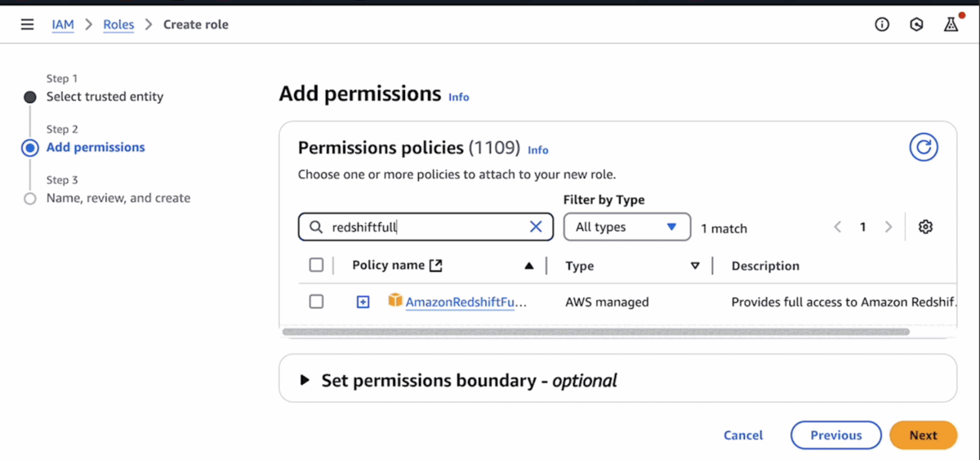Expand Set permissions boundary section
This screenshot has width=980, height=460.
[x=305, y=380]
